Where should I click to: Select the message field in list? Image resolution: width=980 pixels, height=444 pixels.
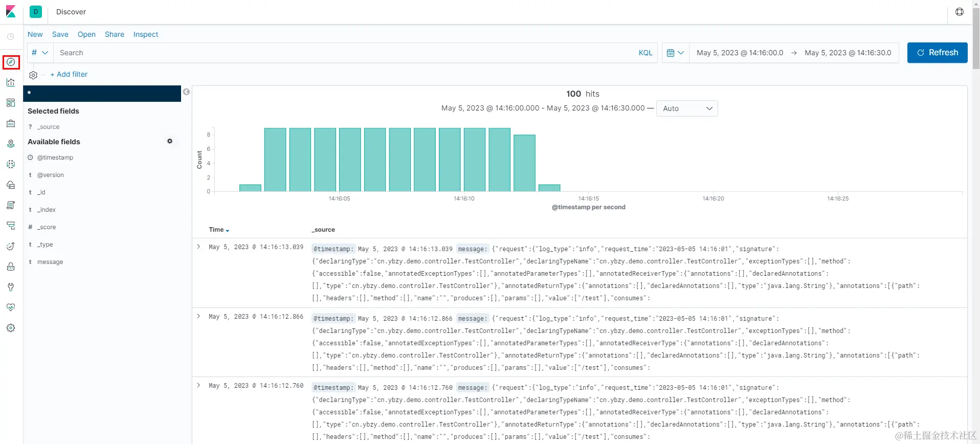pos(50,262)
